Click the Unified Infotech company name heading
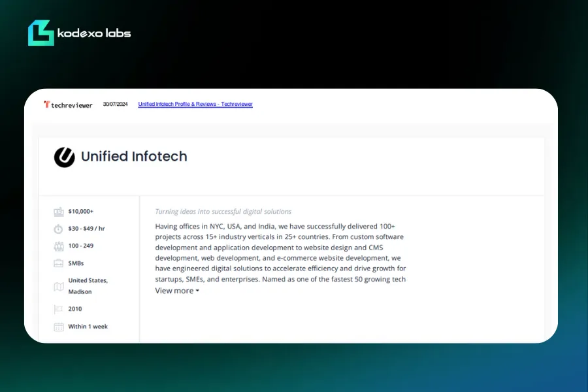 [x=134, y=156]
